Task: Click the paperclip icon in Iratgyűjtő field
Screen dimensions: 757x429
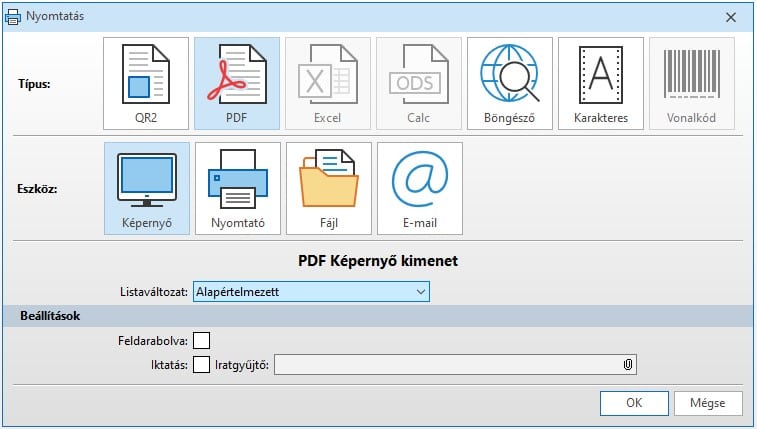Action: click(x=627, y=365)
